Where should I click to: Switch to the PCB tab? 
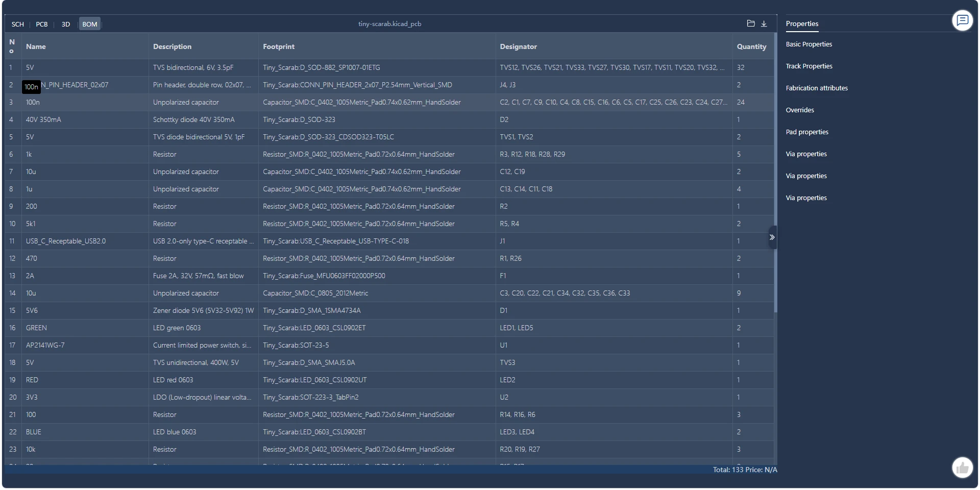[42, 24]
